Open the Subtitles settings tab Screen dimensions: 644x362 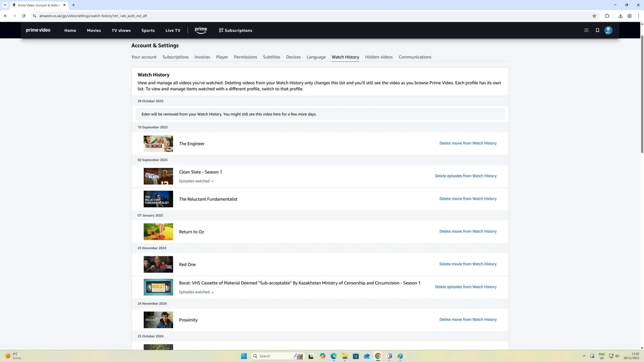[271, 57]
